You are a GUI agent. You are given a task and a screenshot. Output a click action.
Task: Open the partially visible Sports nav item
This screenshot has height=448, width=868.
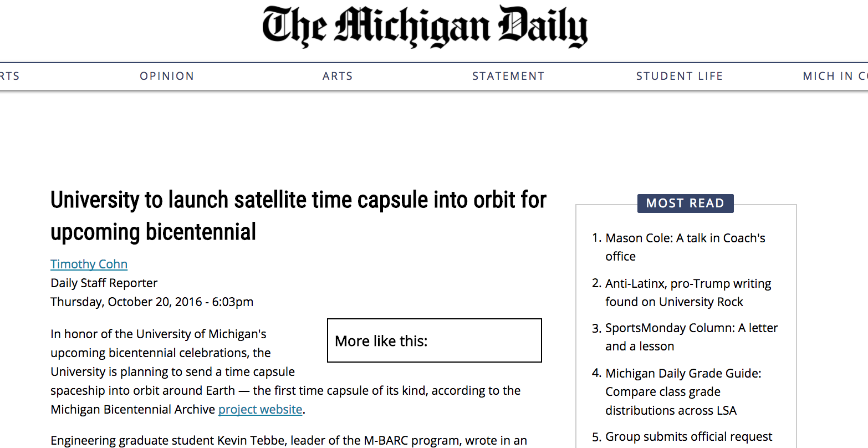(9, 76)
